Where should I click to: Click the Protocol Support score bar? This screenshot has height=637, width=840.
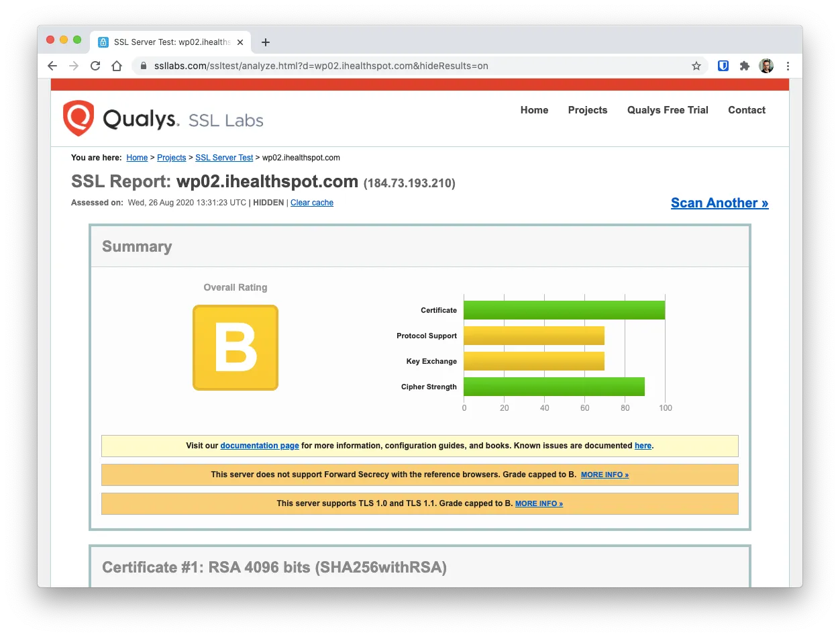(534, 336)
